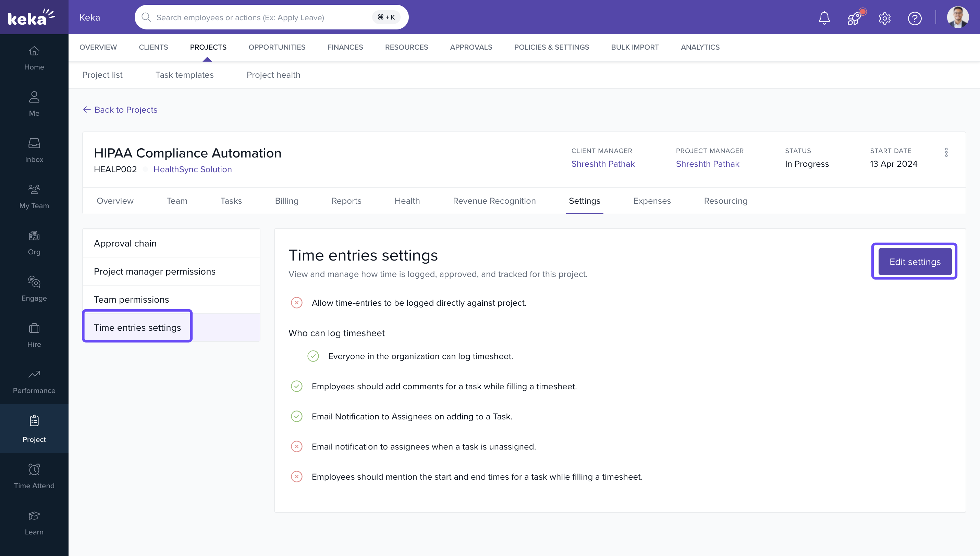Switch to the Revenue Recognition tab
The height and width of the screenshot is (556, 980).
[x=494, y=201]
